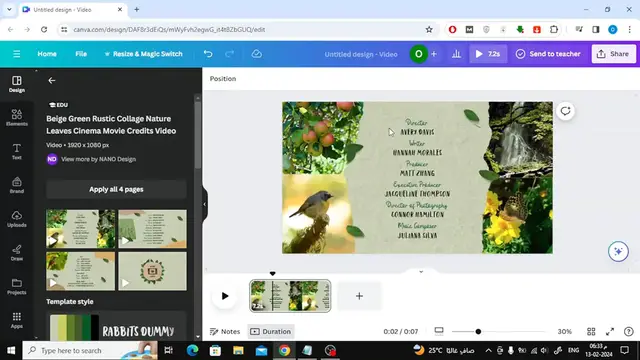The width and height of the screenshot is (640, 360).
Task: Toggle the timeline view icon near zoom
Action: point(439,331)
